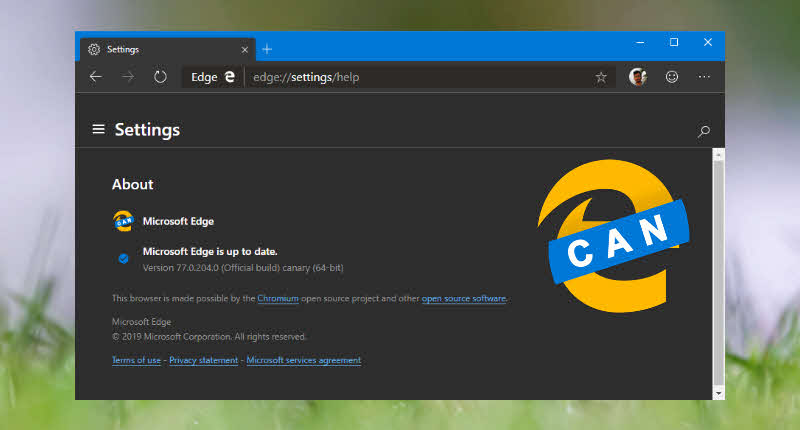This screenshot has width=800, height=430.
Task: Open the Settings hamburger menu
Action: pyautogui.click(x=98, y=129)
